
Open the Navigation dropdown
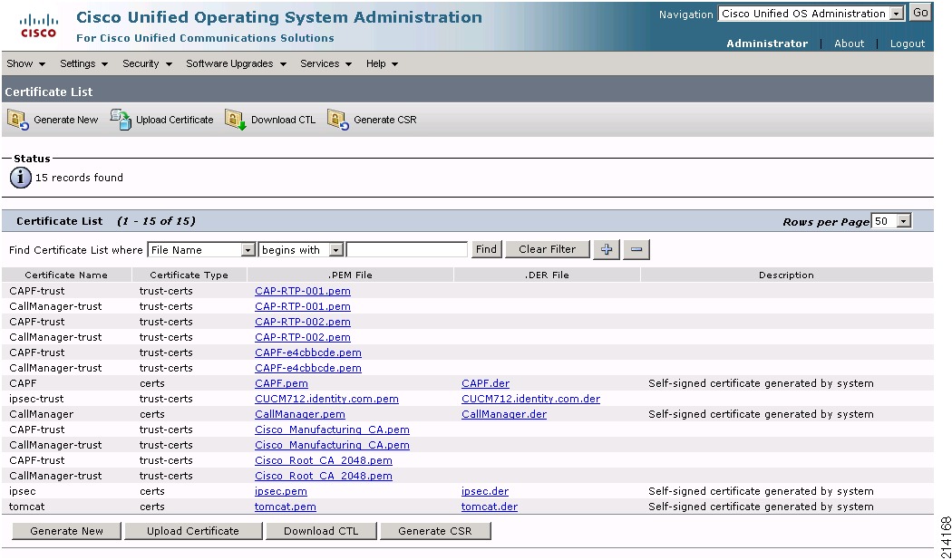click(x=811, y=14)
